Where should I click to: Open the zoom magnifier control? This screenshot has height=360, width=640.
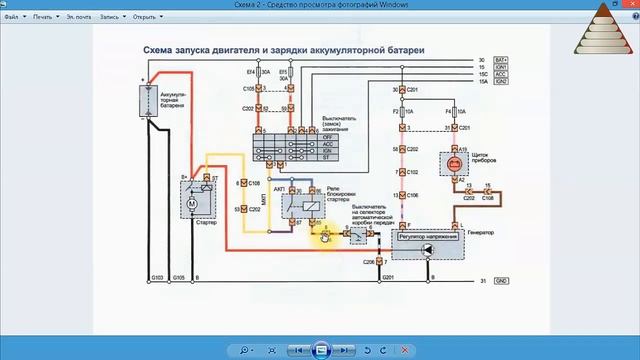click(x=246, y=350)
